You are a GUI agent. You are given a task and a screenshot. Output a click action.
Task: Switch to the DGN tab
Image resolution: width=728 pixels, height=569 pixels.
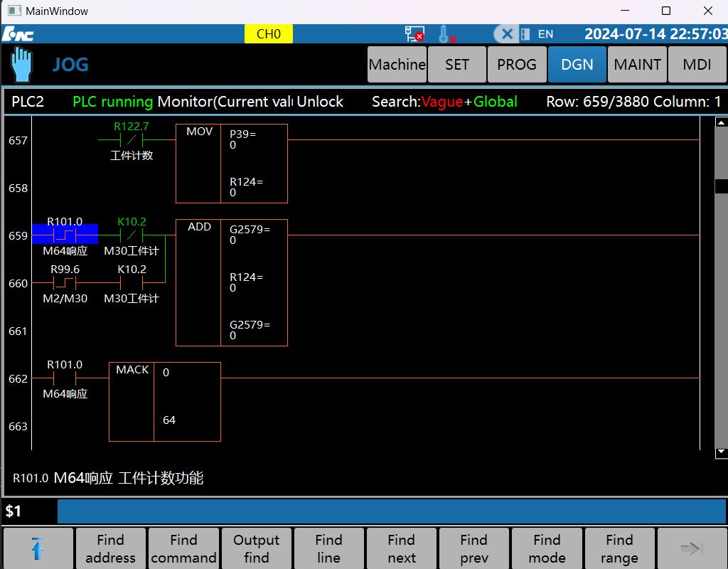coord(577,65)
